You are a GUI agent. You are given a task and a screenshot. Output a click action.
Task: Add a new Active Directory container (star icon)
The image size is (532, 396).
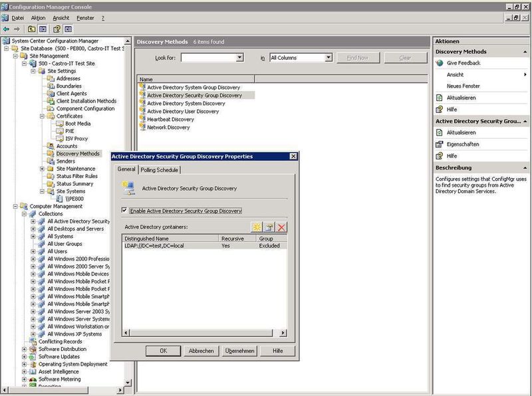[x=257, y=227]
